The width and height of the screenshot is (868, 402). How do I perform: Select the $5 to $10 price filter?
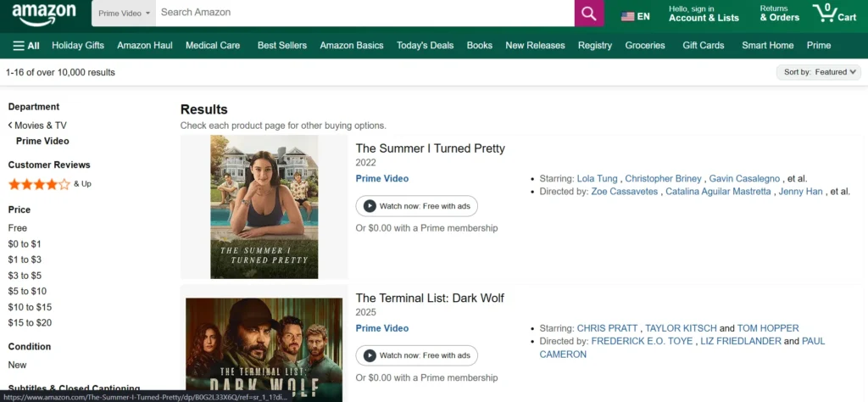click(27, 291)
